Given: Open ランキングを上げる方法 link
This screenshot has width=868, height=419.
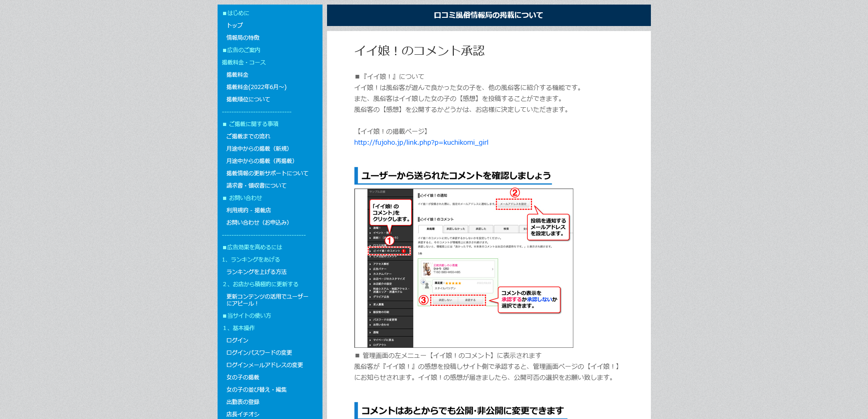Looking at the screenshot, I should click(256, 272).
